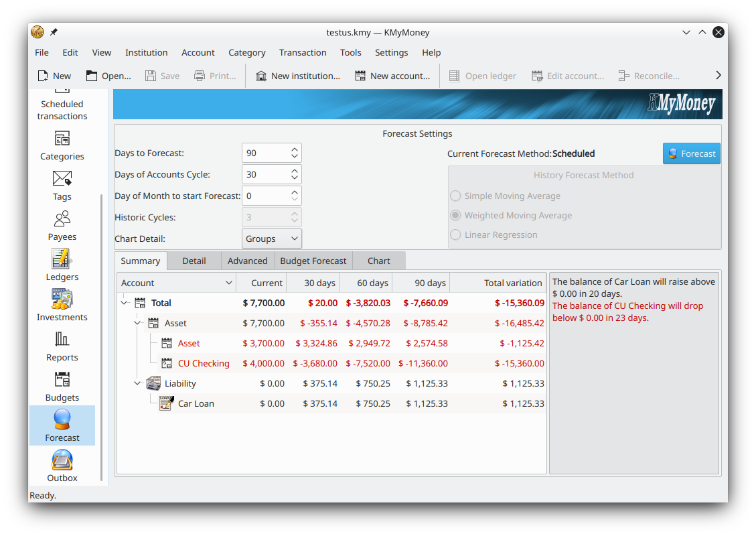756x536 pixels.
Task: Select Weighted Moving Average radio button
Action: click(455, 216)
